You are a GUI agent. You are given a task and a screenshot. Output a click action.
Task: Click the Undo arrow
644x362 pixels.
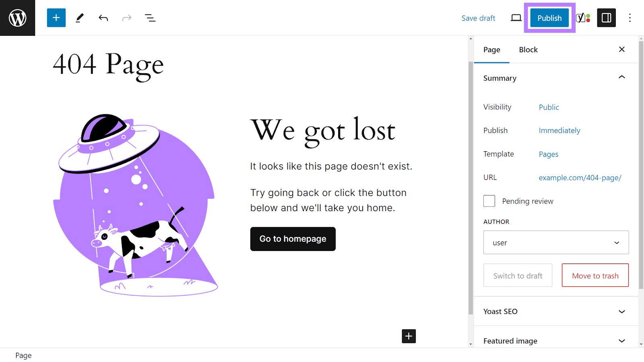pyautogui.click(x=103, y=17)
